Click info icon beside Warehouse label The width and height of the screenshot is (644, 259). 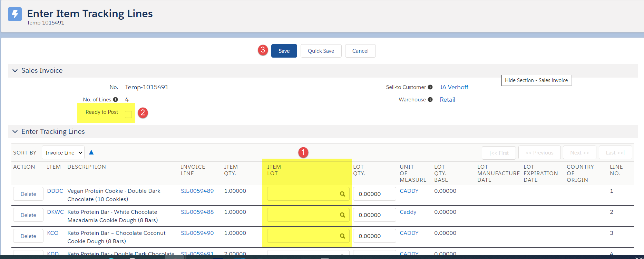[430, 99]
